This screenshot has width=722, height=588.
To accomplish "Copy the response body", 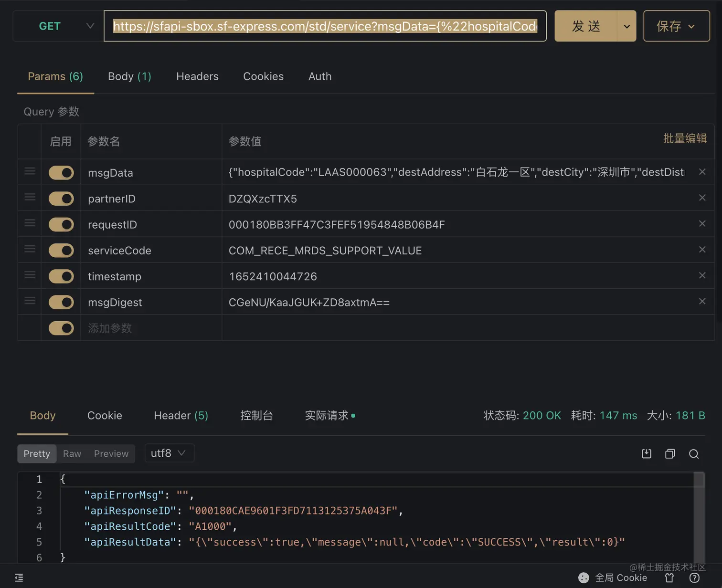I will [670, 453].
